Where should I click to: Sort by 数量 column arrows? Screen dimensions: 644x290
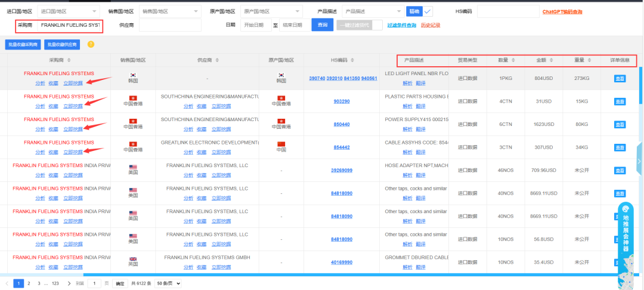[513, 60]
